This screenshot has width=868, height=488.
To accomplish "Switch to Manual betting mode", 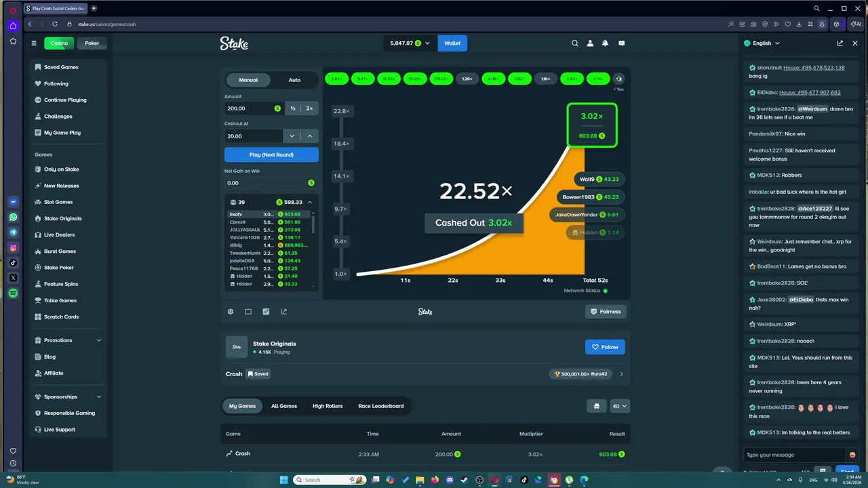I will [x=248, y=80].
